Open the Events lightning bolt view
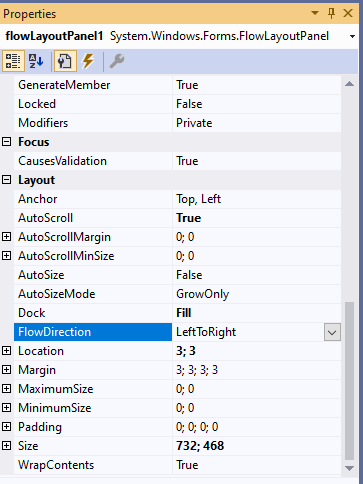The width and height of the screenshot is (363, 484). (x=88, y=61)
